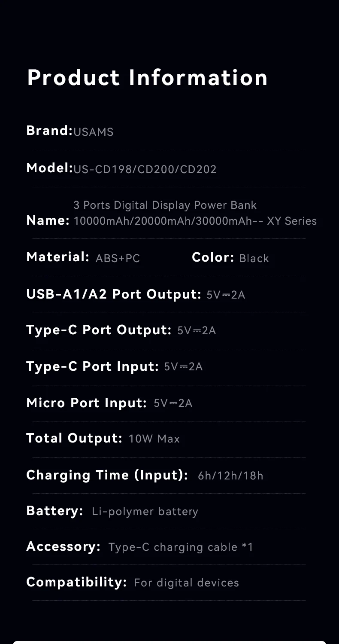Click the Li-polymer battery text

coord(145,511)
